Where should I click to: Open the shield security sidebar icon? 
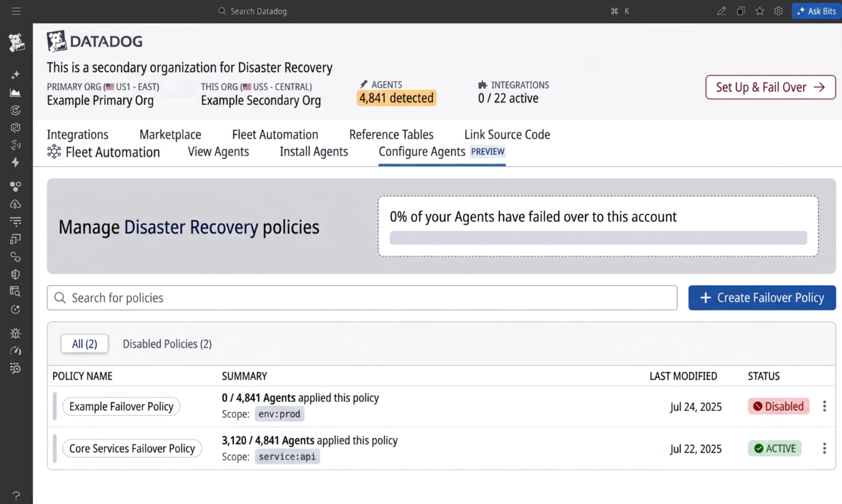15,274
